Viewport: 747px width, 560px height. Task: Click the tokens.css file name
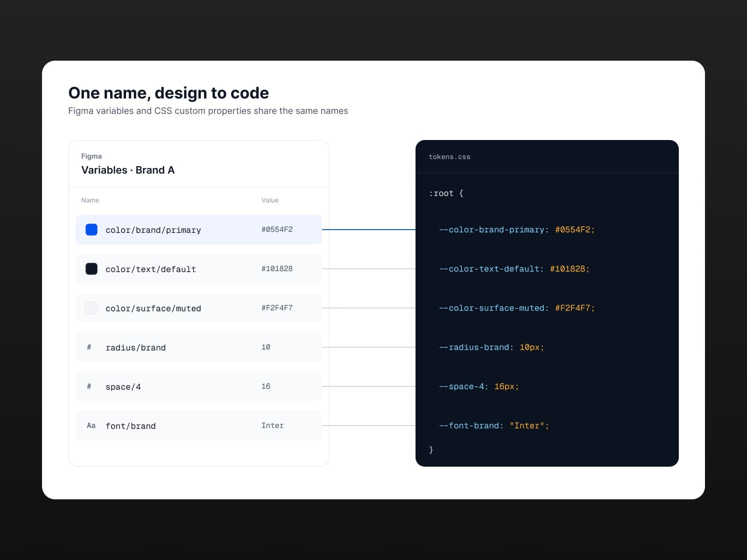[450, 157]
